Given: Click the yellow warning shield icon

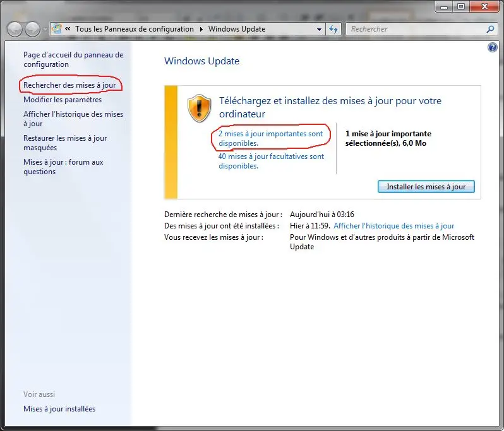Looking at the screenshot, I should point(200,109).
